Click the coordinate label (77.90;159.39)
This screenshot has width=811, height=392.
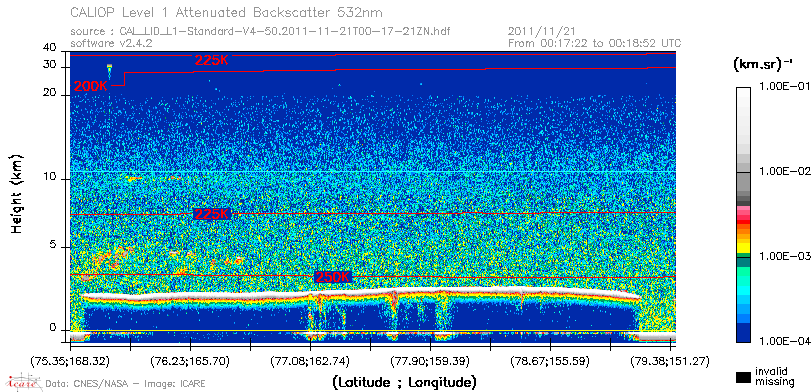[x=430, y=360]
